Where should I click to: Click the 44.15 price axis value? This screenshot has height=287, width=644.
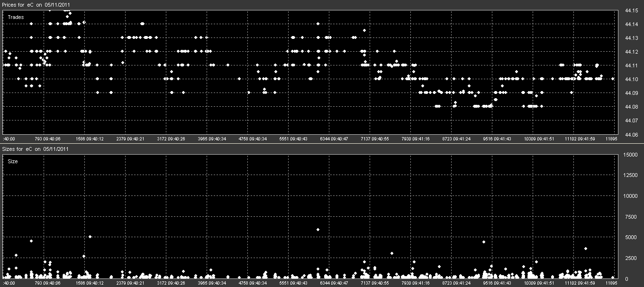pyautogui.click(x=631, y=10)
